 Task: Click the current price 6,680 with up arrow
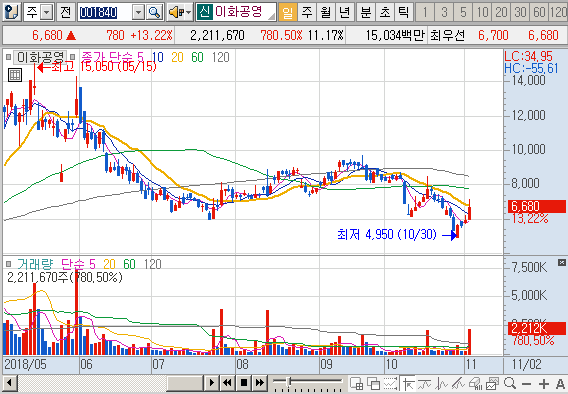click(54, 35)
